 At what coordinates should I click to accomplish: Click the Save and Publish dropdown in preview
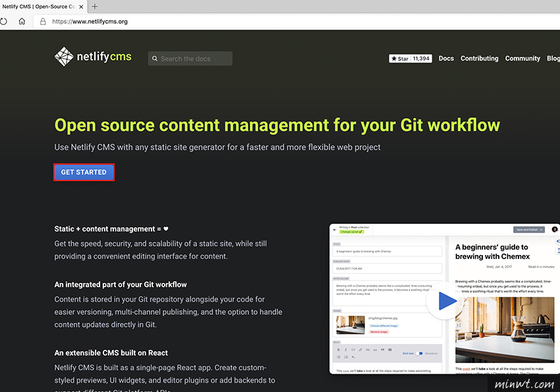(x=529, y=229)
